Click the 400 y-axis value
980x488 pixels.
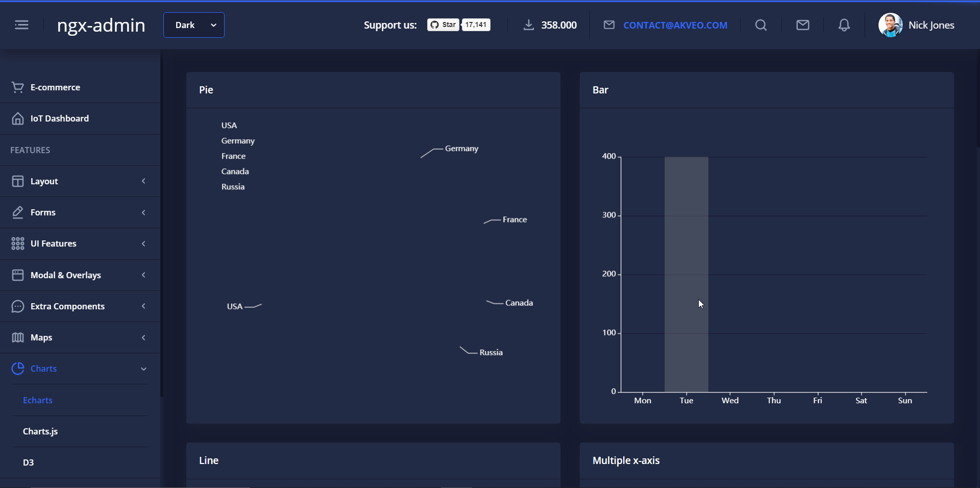[609, 156]
